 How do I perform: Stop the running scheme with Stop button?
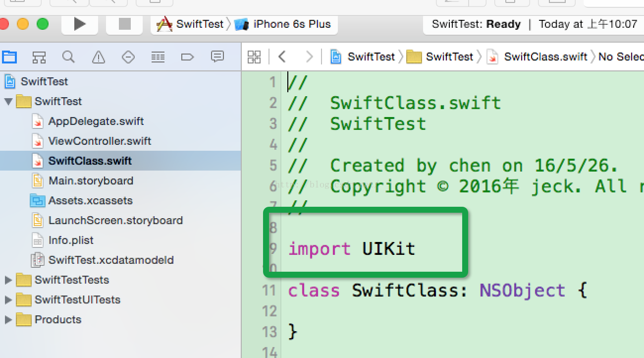[124, 24]
